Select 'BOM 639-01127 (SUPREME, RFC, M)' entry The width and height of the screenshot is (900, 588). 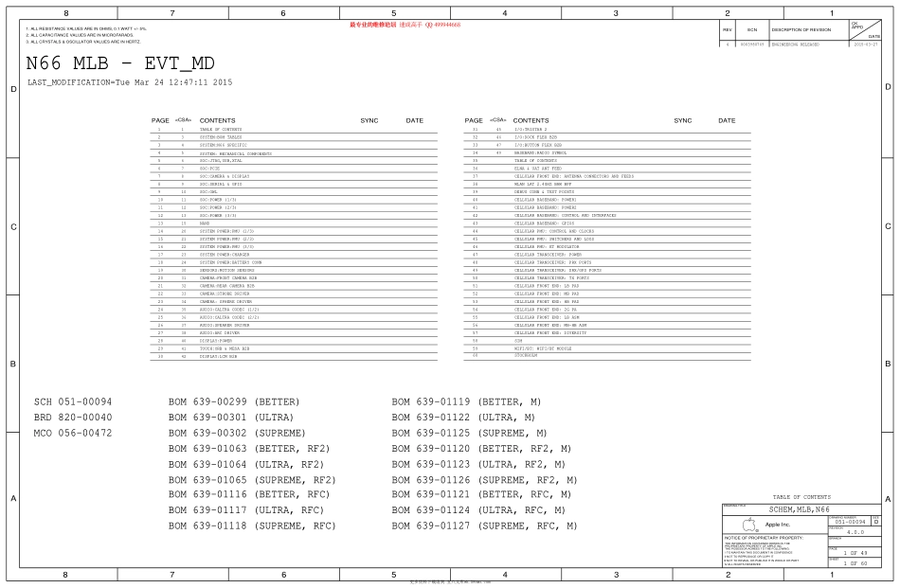[484, 526]
